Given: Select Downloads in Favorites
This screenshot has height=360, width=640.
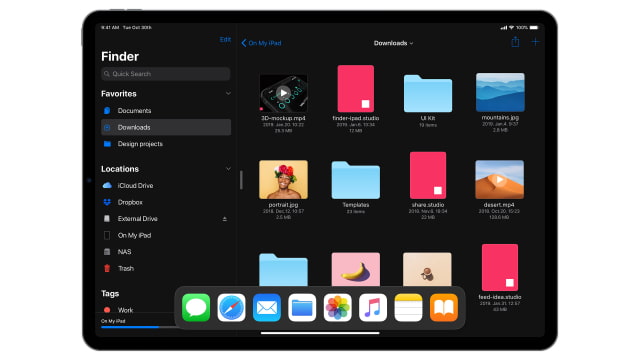Looking at the screenshot, I should pyautogui.click(x=166, y=127).
